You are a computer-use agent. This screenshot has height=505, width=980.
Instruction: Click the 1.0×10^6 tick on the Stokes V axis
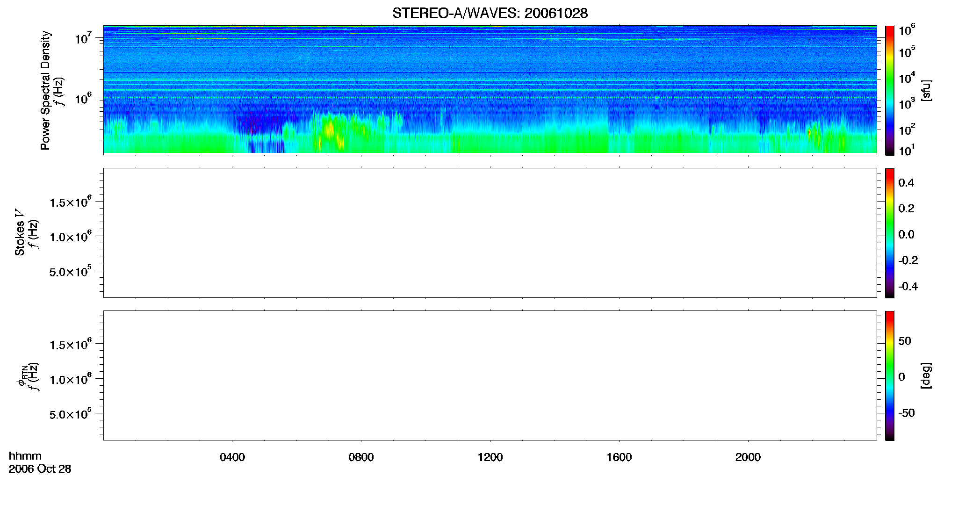[x=71, y=236]
